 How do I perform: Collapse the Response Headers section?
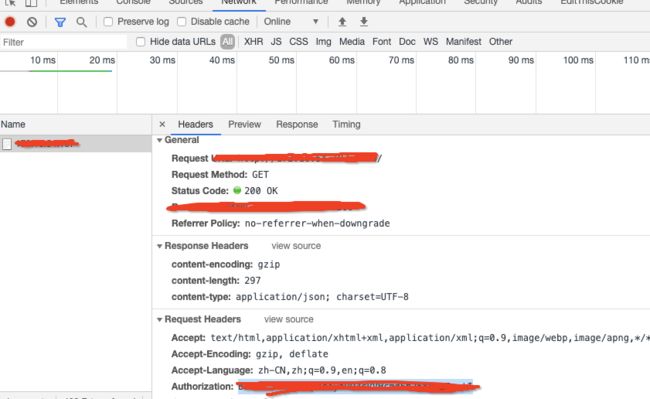pyautogui.click(x=159, y=246)
